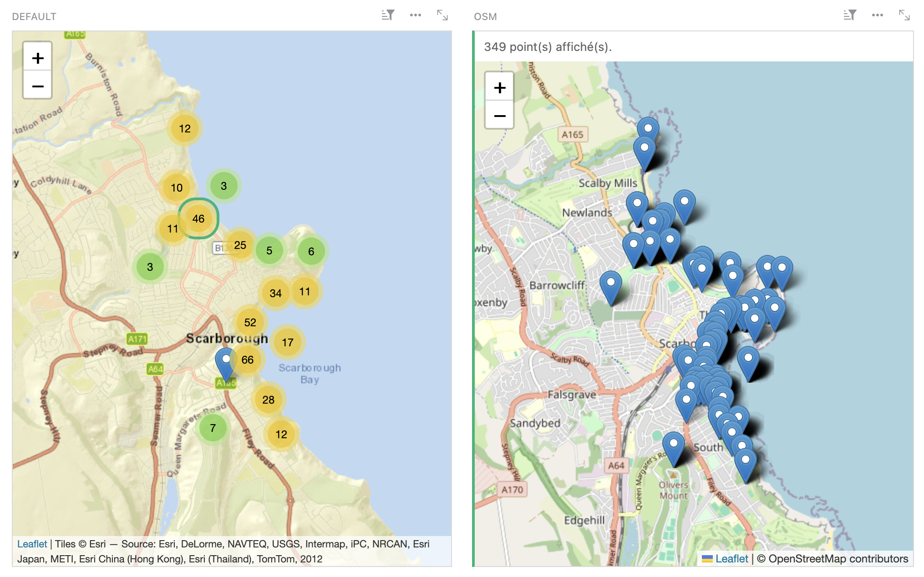Select the OSM panel title
Screen dimensions: 924x577
point(485,16)
